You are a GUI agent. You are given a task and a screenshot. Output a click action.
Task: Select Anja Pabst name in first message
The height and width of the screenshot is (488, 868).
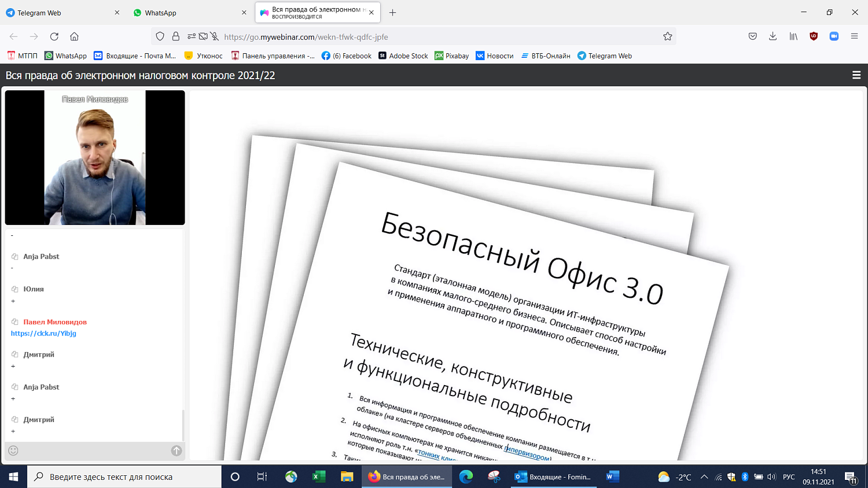(41, 256)
